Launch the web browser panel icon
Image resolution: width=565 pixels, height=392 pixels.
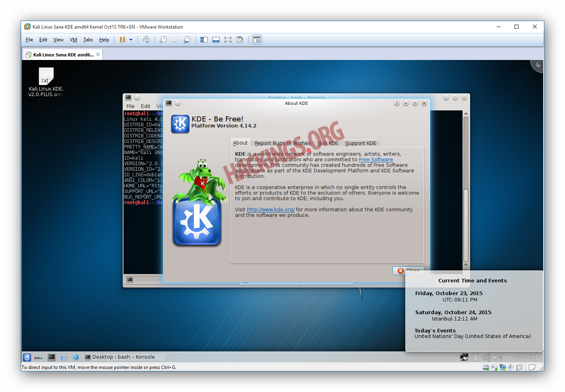(75, 357)
